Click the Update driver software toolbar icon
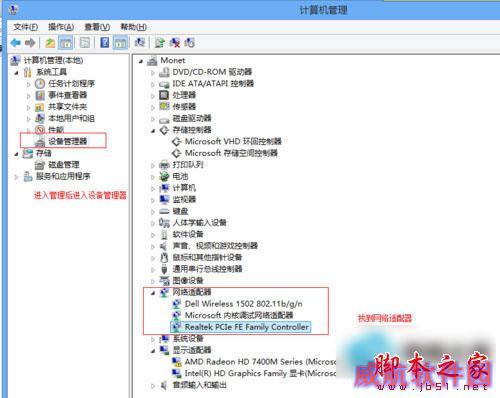 (160, 43)
